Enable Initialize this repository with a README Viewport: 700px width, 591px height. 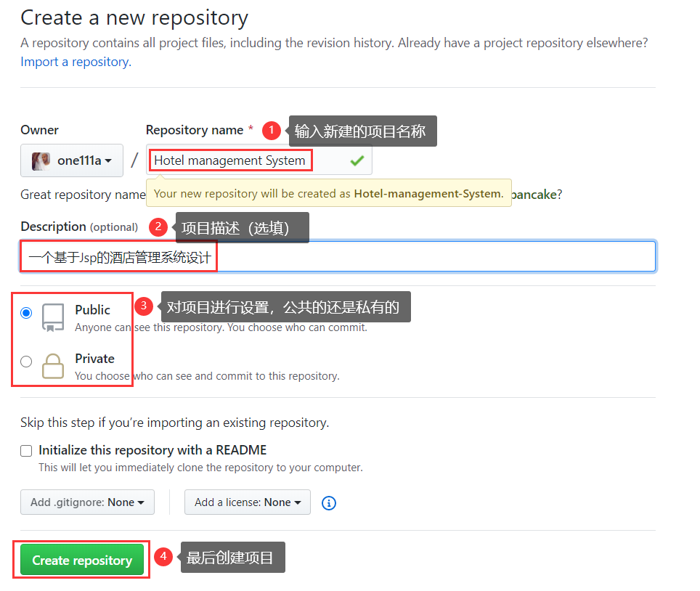click(26, 450)
